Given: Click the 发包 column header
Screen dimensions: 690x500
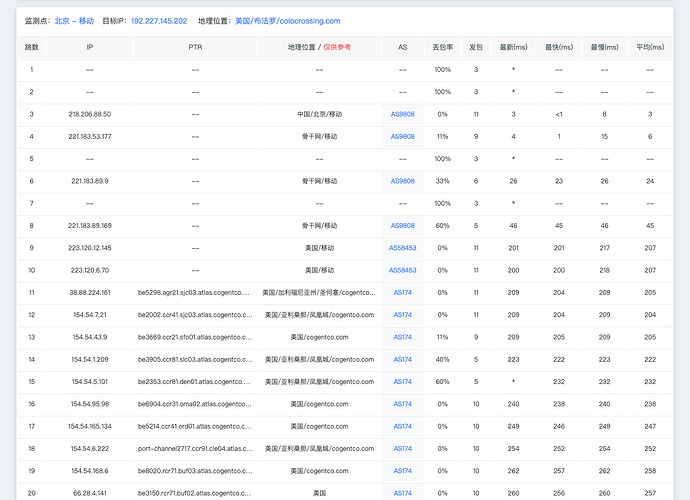Looking at the screenshot, I should (476, 47).
